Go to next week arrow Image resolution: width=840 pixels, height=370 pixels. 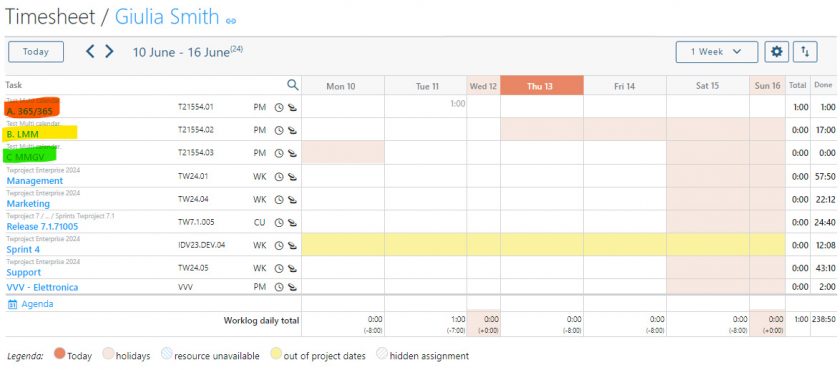click(x=109, y=51)
